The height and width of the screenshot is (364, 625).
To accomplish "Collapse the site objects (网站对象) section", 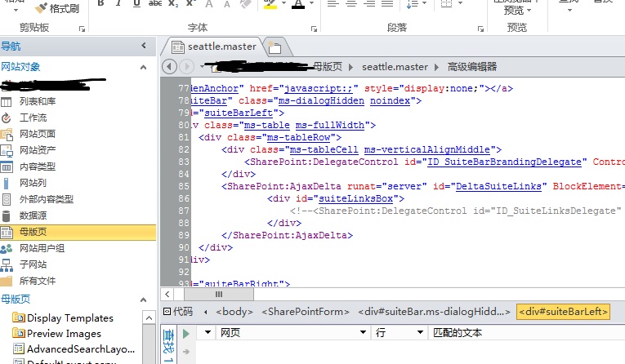I will [x=144, y=67].
